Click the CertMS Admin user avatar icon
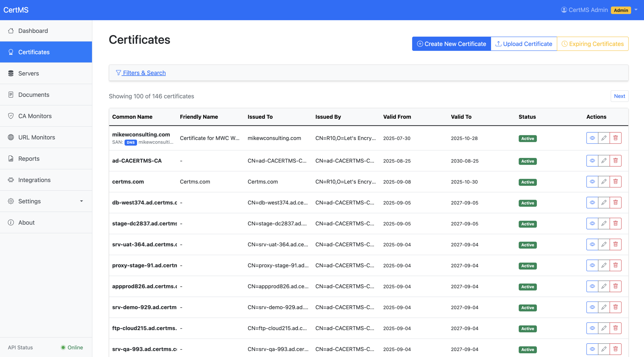This screenshot has width=644, height=357. click(564, 10)
